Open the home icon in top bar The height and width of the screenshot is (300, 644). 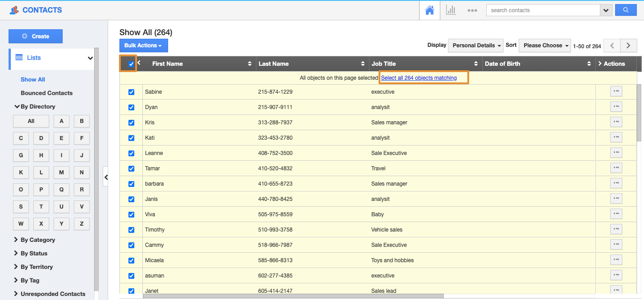point(429,10)
